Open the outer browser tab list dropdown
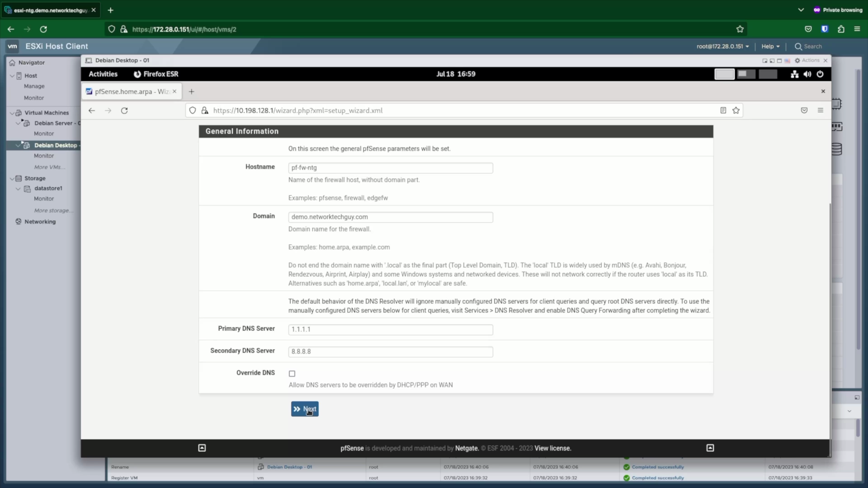The height and width of the screenshot is (488, 868). (x=801, y=10)
